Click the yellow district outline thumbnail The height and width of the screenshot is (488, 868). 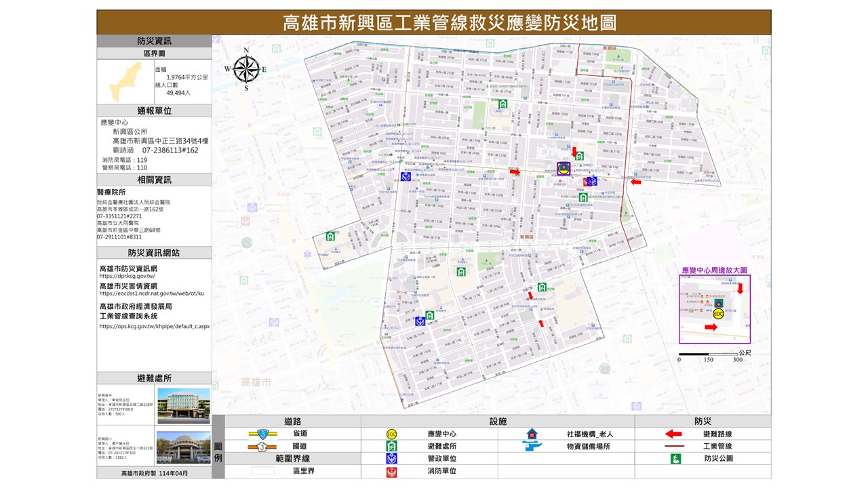click(x=125, y=82)
